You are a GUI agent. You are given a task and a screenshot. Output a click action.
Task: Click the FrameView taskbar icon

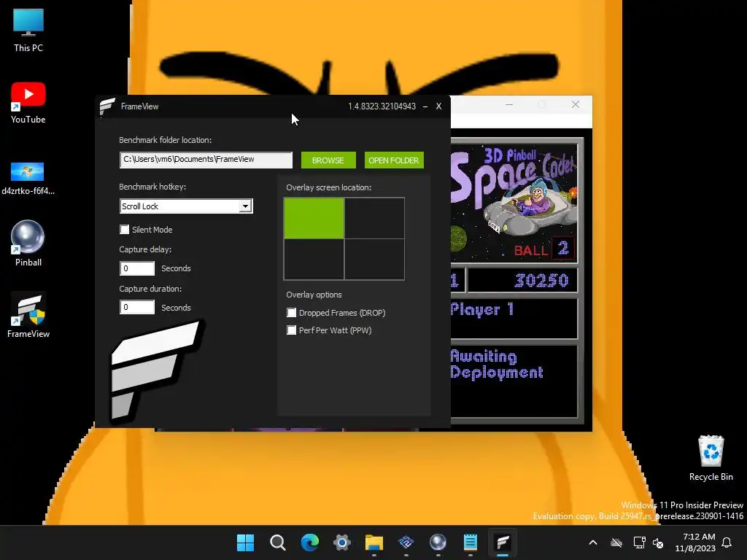click(x=503, y=542)
